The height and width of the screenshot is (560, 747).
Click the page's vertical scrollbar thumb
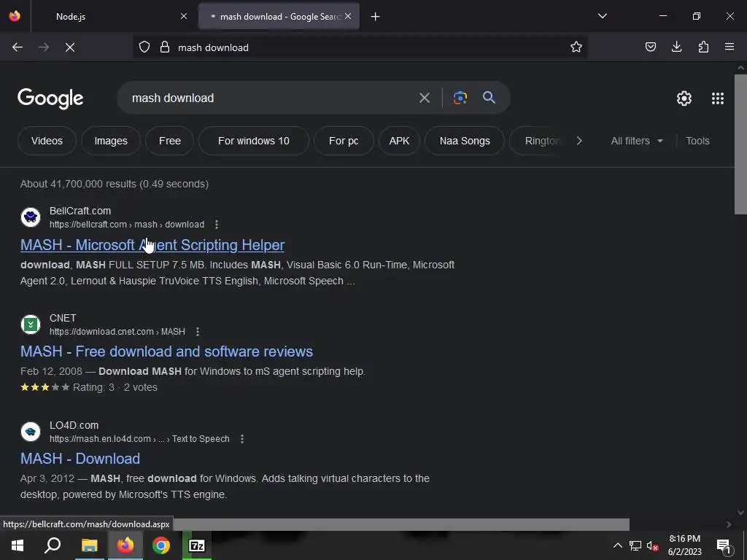pos(740,144)
